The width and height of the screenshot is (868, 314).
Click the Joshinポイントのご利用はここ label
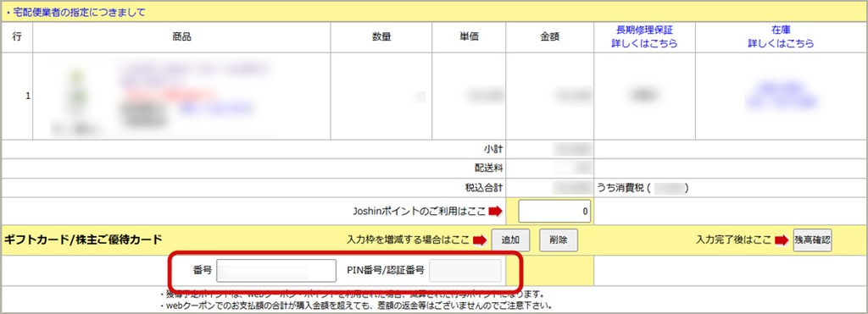point(419,212)
